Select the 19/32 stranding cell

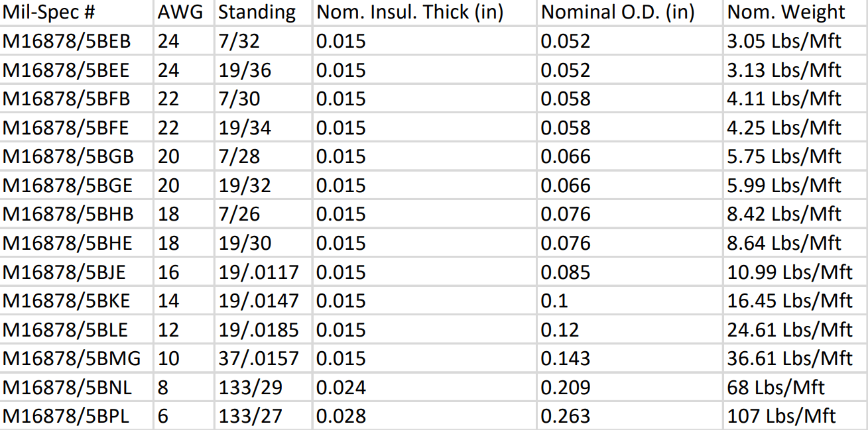[263, 185]
